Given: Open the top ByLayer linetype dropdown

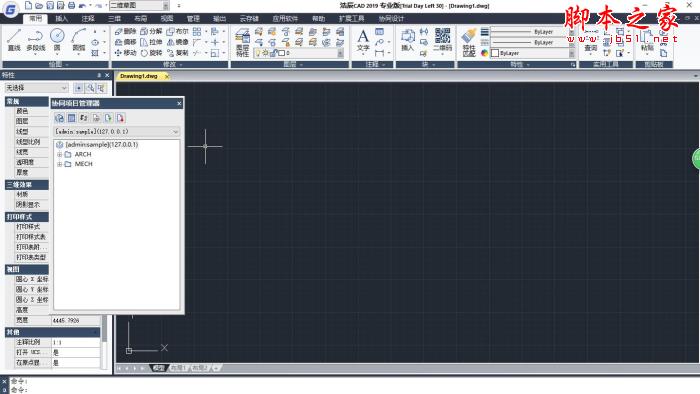Looking at the screenshot, I should pos(533,32).
